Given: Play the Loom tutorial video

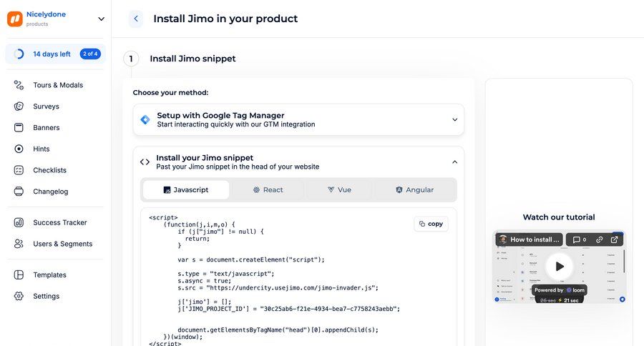Looking at the screenshot, I should [x=560, y=267].
